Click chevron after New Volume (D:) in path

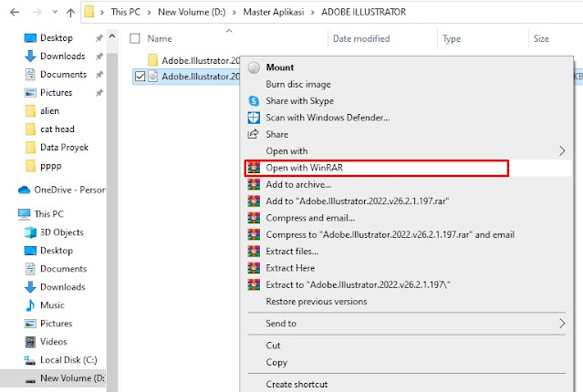pyautogui.click(x=234, y=12)
